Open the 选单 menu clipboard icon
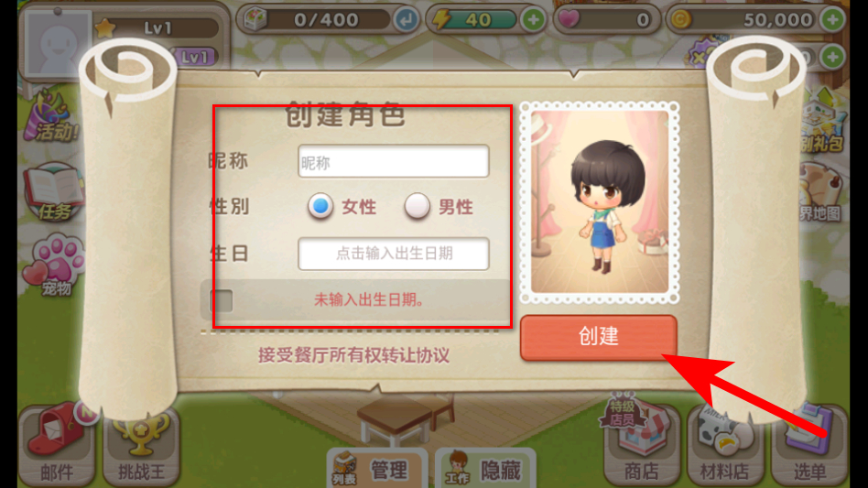The image size is (868, 488). pos(809,445)
